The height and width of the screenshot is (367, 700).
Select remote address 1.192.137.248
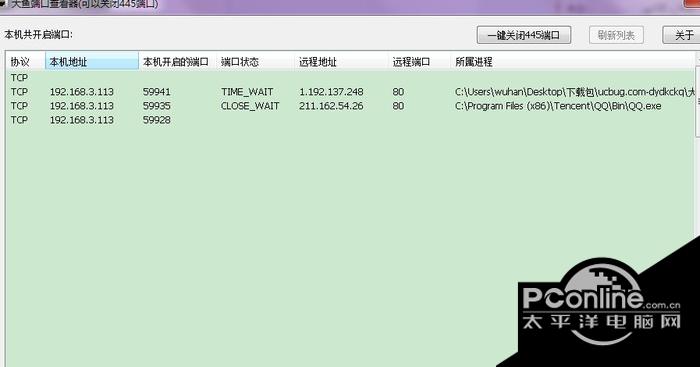pyautogui.click(x=331, y=92)
